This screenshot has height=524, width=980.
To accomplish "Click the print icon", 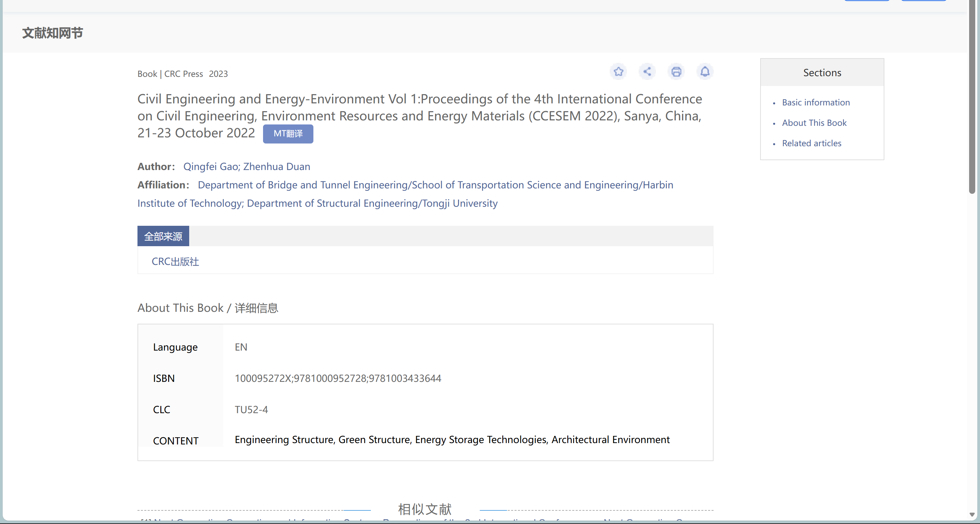I will pos(676,71).
